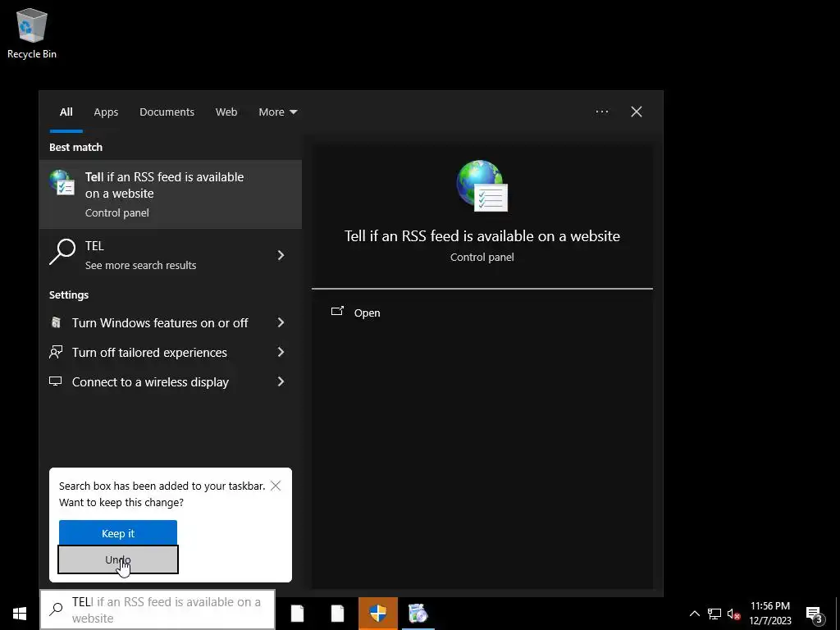Screen dimensions: 840x630
Task: Click Open in the preview pane
Action: click(367, 313)
